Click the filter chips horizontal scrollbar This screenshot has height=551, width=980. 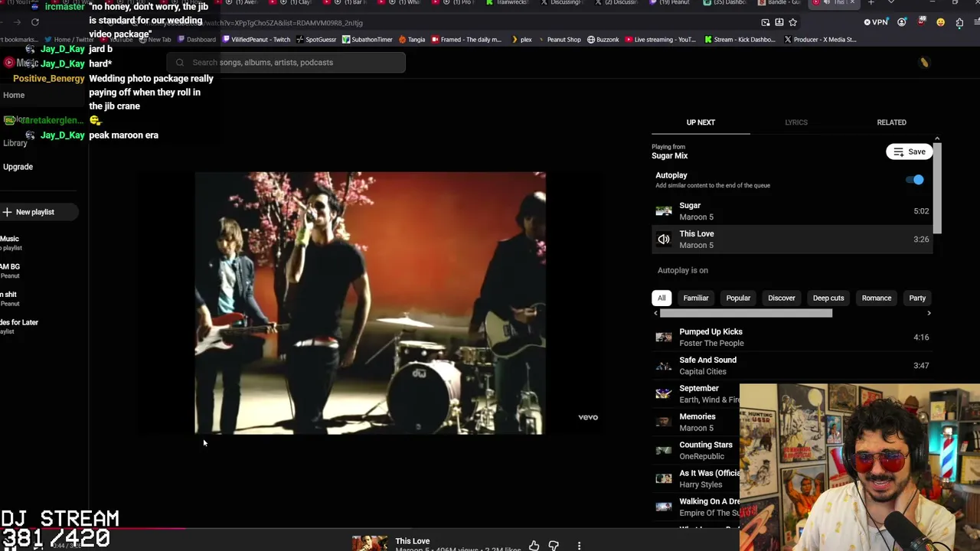tap(746, 313)
